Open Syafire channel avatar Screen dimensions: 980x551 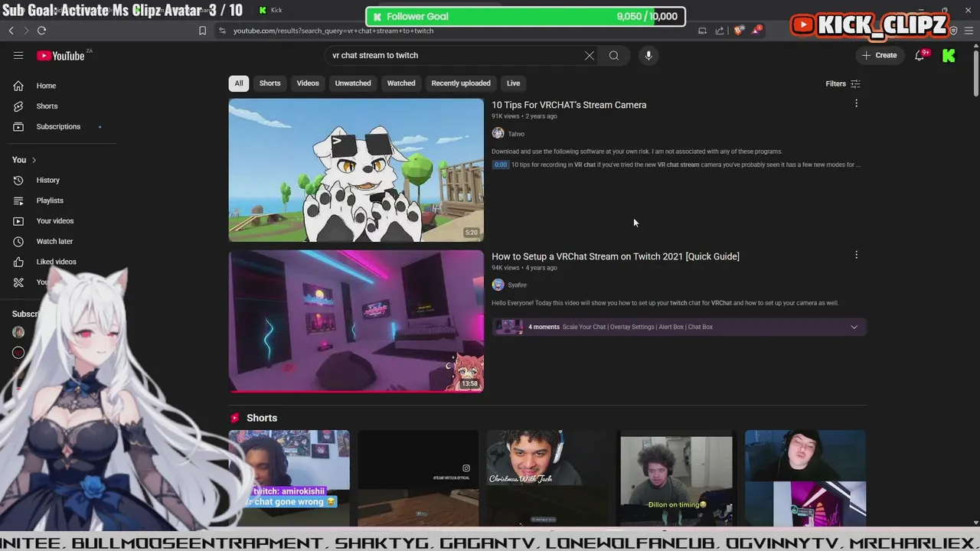pyautogui.click(x=498, y=285)
